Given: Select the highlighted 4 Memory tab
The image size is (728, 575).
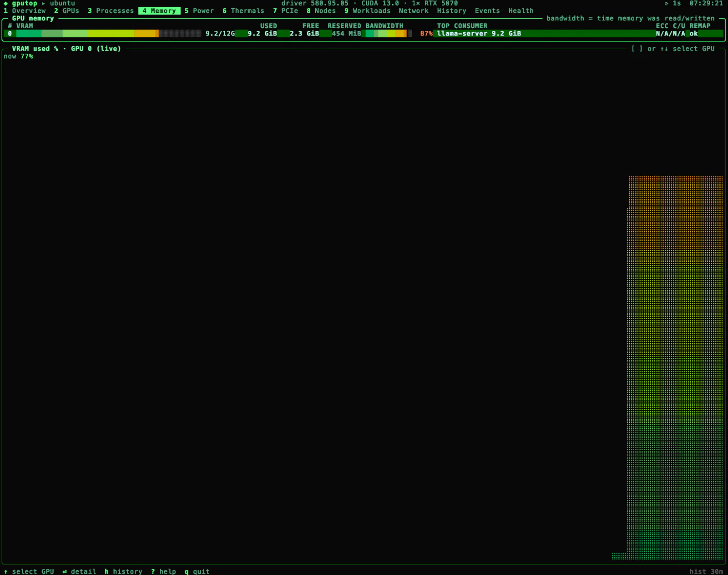Looking at the screenshot, I should 159,10.
